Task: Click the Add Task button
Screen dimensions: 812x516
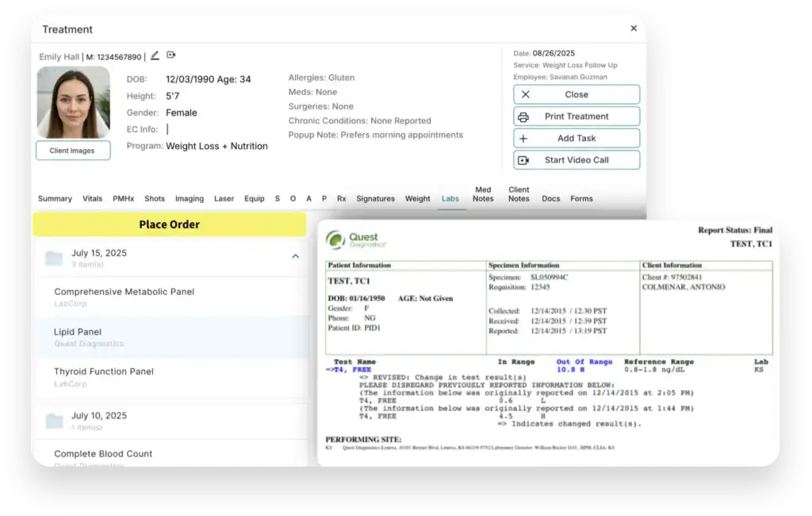Action: point(576,138)
